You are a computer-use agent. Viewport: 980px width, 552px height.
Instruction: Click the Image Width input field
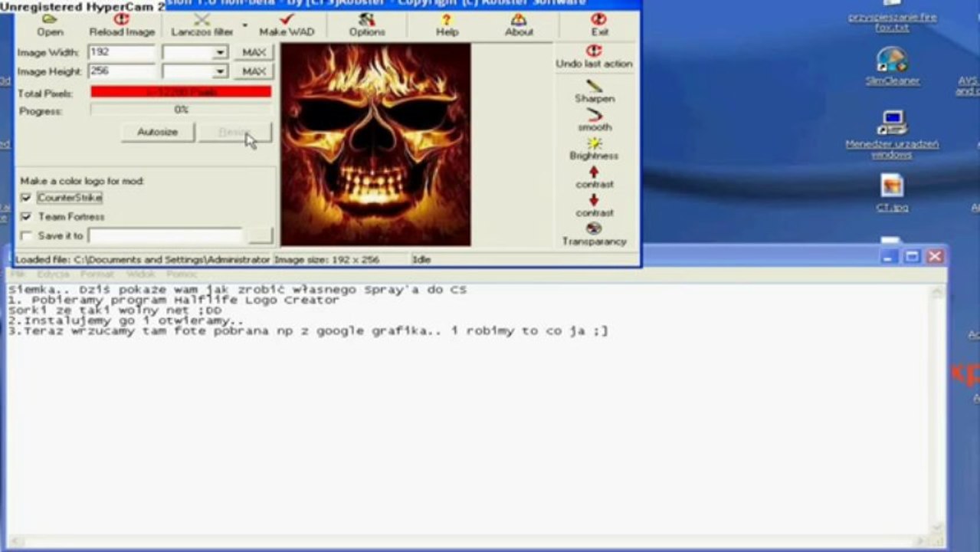point(122,52)
